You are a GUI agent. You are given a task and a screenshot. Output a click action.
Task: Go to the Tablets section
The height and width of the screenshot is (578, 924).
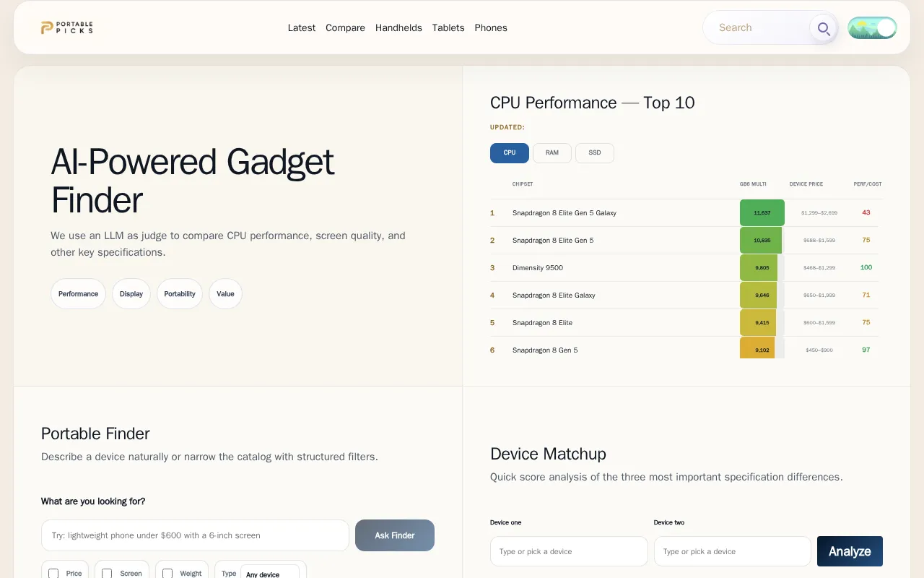[448, 28]
